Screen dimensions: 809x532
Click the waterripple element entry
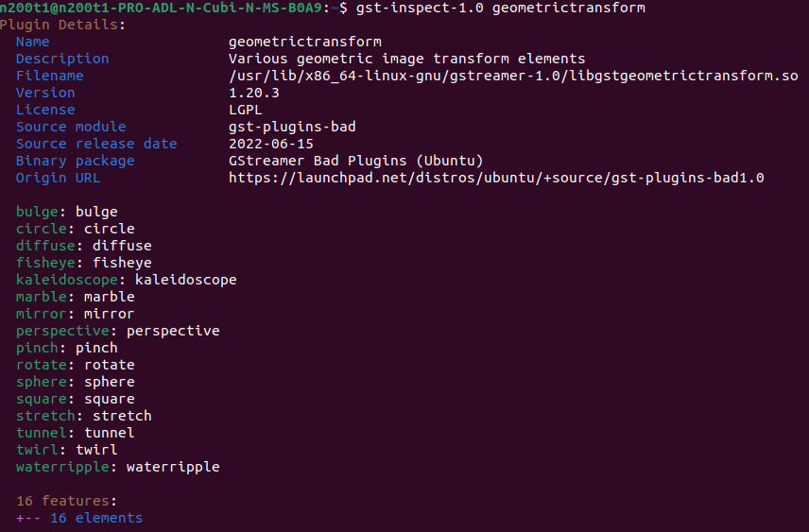coord(117,467)
